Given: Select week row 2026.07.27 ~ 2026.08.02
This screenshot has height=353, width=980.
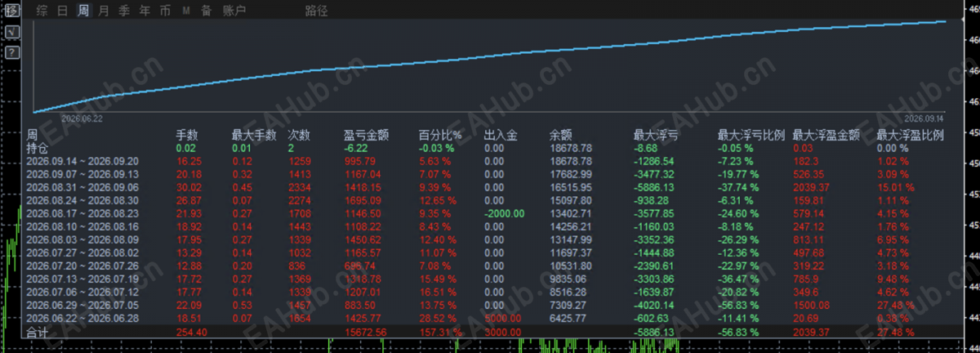Looking at the screenshot, I should click(82, 252).
